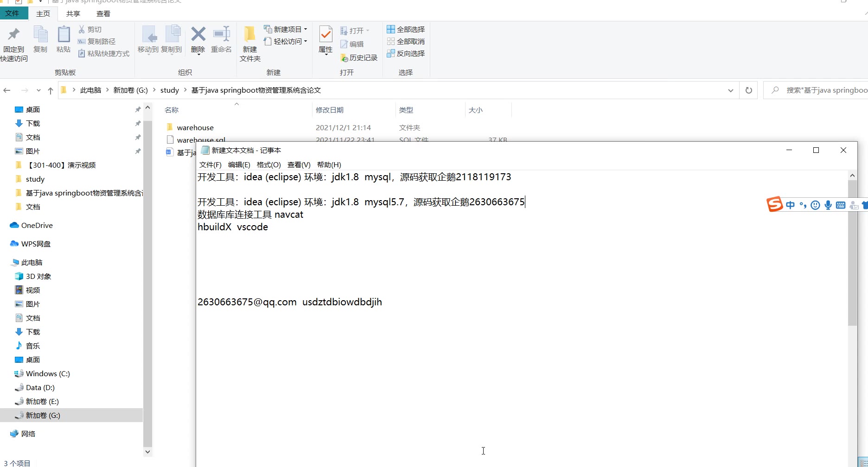Click the chevron after 此电脑 in path

[108, 90]
